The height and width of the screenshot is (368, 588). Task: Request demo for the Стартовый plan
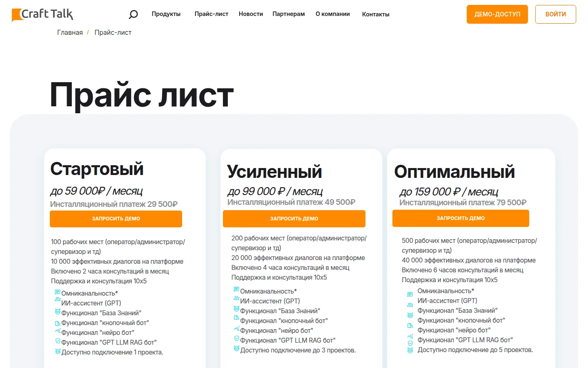click(116, 219)
